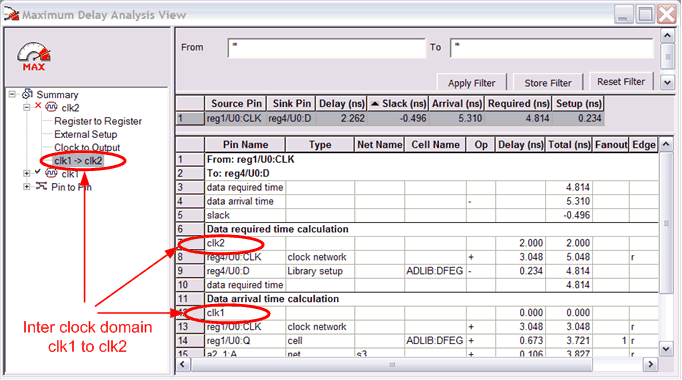Click the clk1 clock waveform icon
The height and width of the screenshot is (380, 682).
point(51,173)
